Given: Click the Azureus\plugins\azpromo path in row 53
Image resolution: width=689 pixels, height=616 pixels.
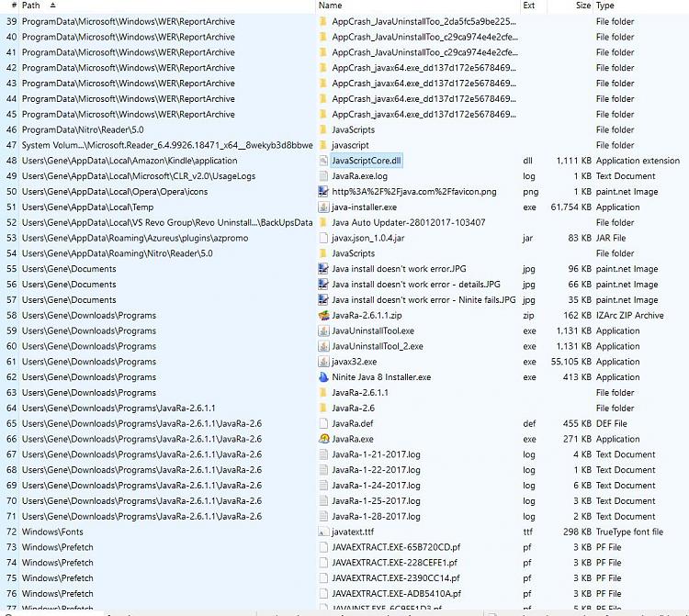Looking at the screenshot, I should click(135, 238).
